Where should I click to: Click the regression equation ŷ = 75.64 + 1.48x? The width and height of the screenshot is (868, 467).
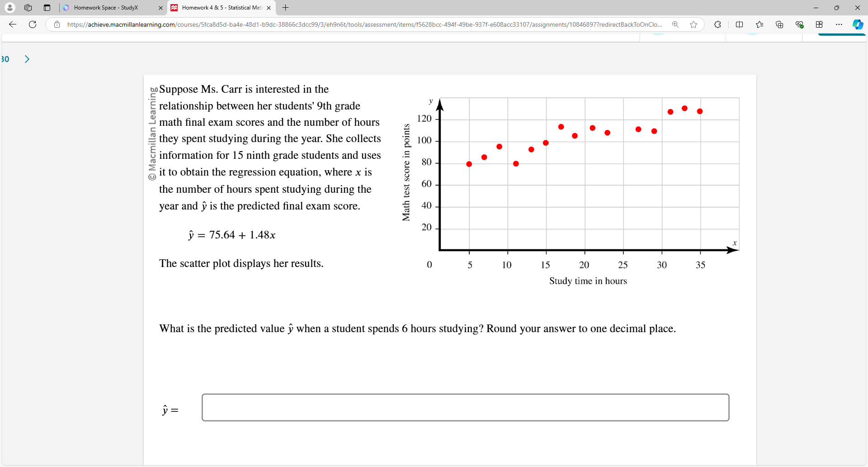coord(231,235)
